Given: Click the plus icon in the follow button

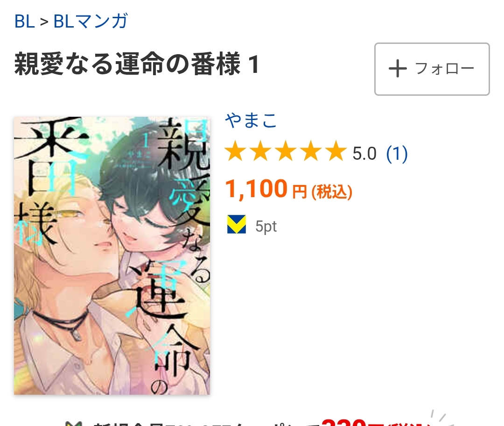Looking at the screenshot, I should 398,69.
